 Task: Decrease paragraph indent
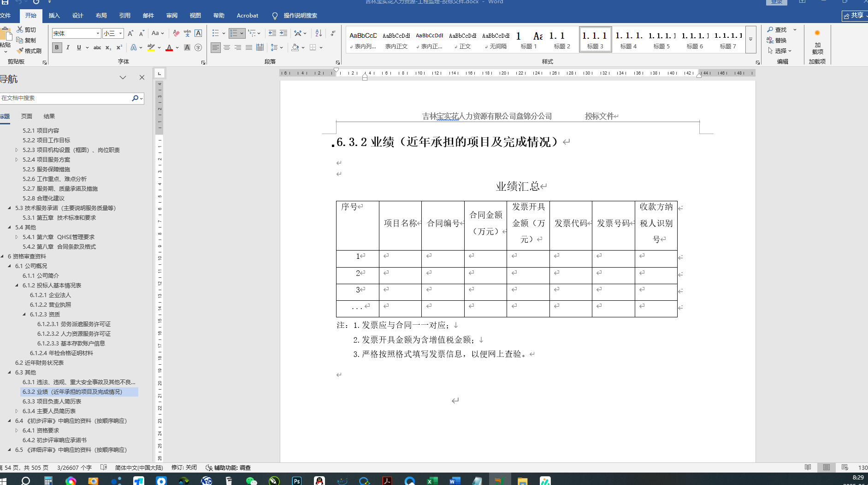[272, 33]
